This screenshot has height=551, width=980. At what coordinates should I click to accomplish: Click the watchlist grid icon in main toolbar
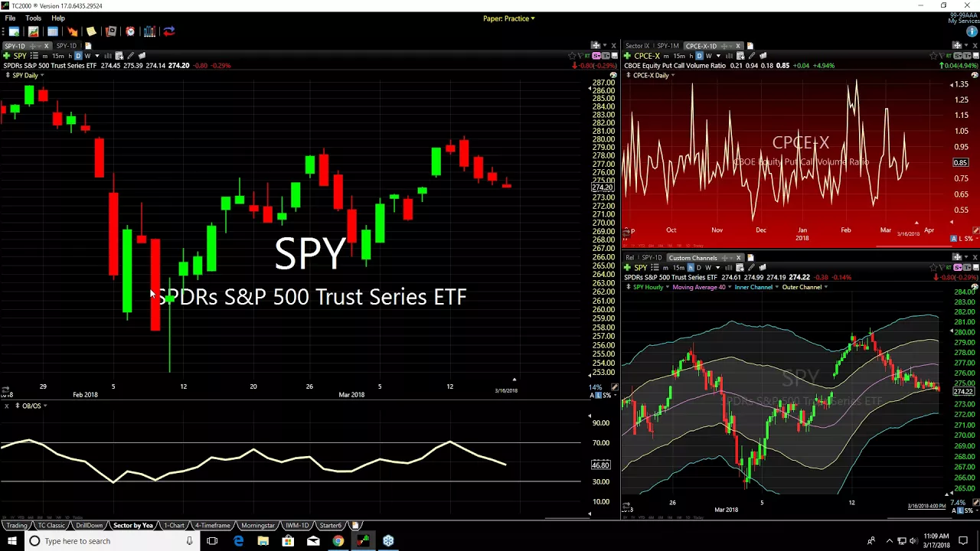[x=53, y=31]
